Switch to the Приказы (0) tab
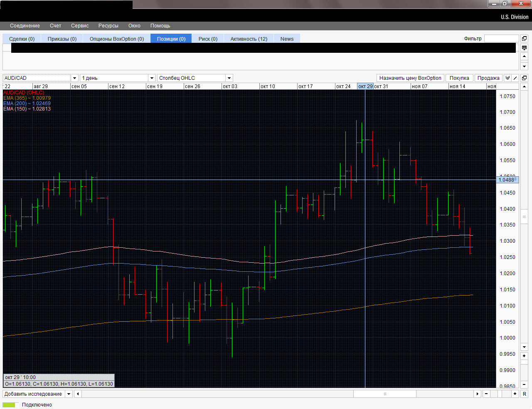The height and width of the screenshot is (409, 532). 62,39
